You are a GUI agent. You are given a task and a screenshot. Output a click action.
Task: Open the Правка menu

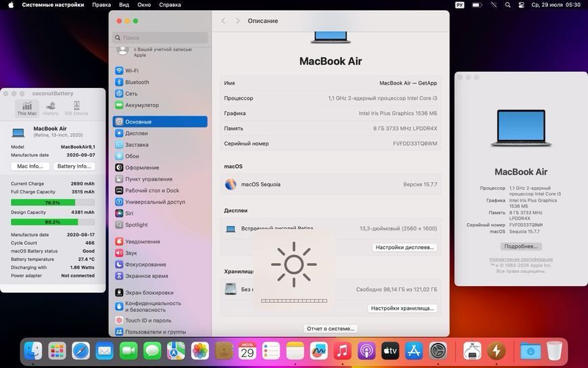click(x=101, y=5)
